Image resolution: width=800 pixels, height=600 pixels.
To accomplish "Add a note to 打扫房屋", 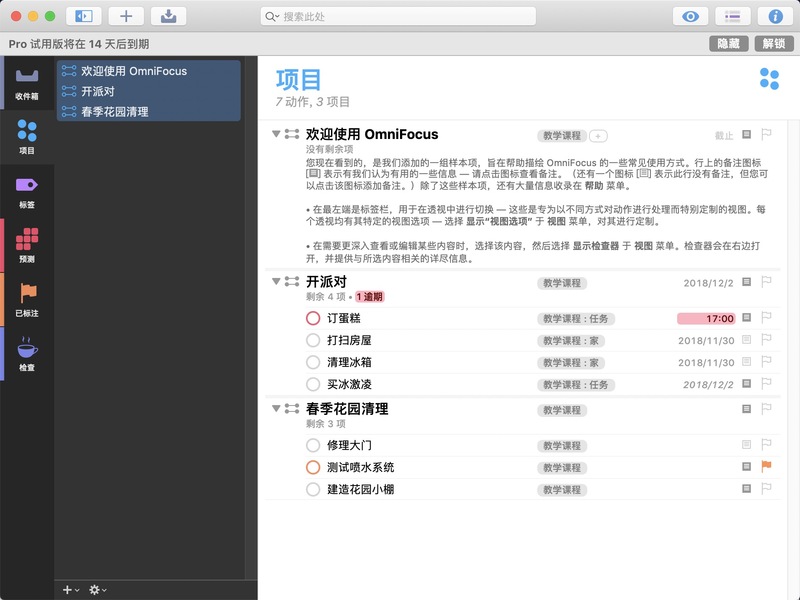I will coord(746,339).
